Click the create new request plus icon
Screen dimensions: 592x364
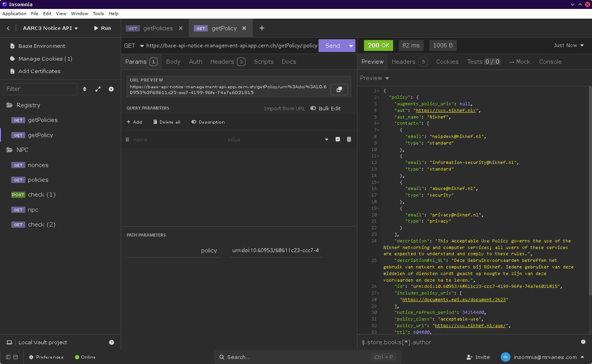[x=111, y=89]
